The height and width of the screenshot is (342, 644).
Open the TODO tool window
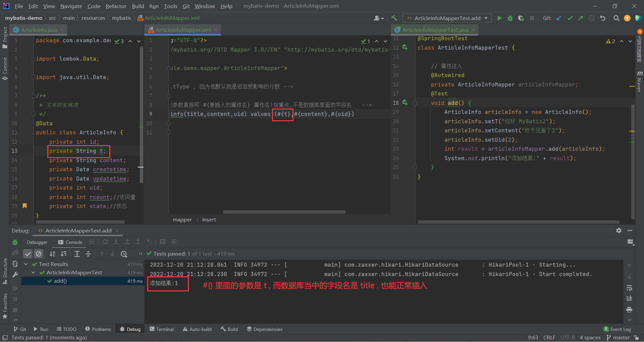pos(66,329)
